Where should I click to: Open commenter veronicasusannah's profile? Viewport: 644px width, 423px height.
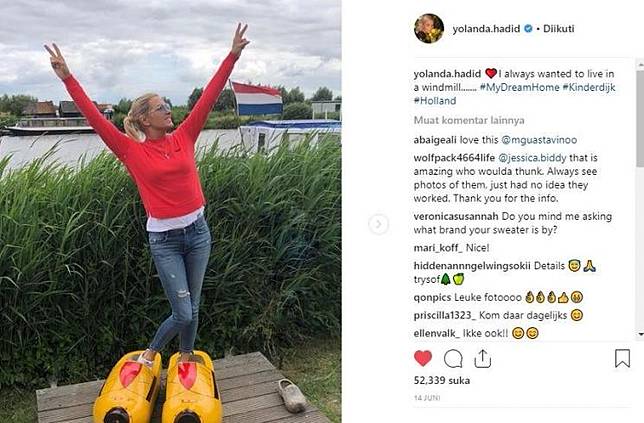[456, 216]
